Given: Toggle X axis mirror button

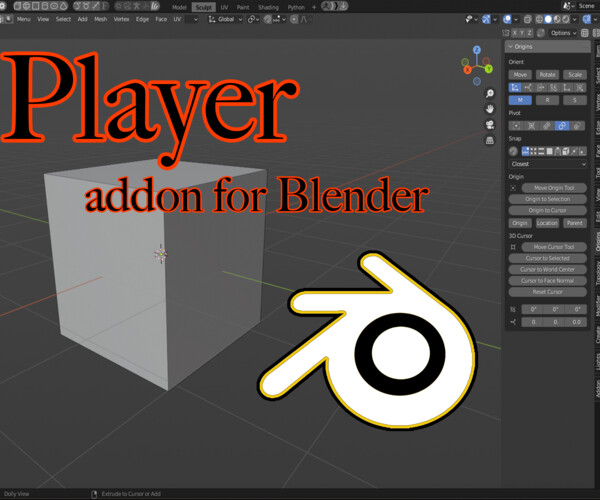Looking at the screenshot, I should (x=515, y=33).
